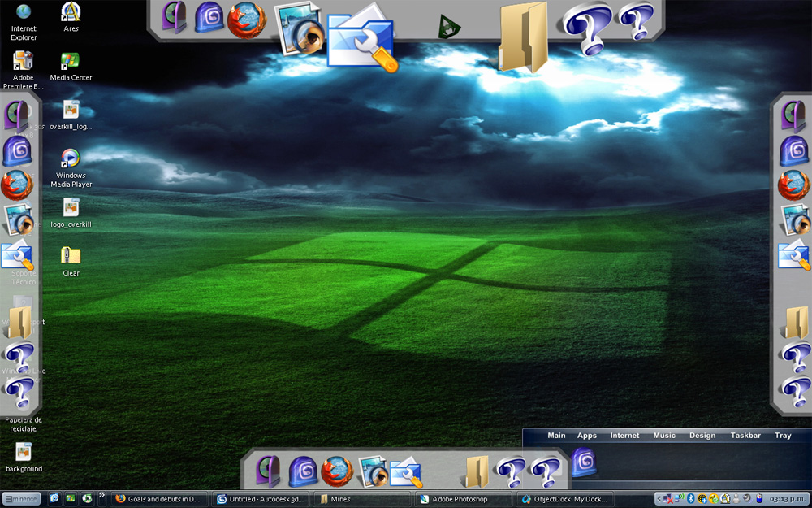Click the minence Start button
Screen dimensions: 812x508
click(x=21, y=499)
